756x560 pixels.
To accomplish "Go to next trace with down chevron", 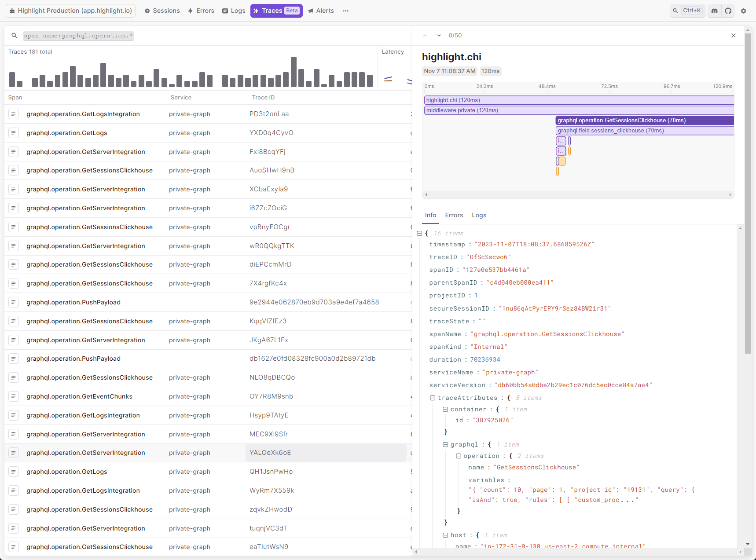I will (x=439, y=36).
